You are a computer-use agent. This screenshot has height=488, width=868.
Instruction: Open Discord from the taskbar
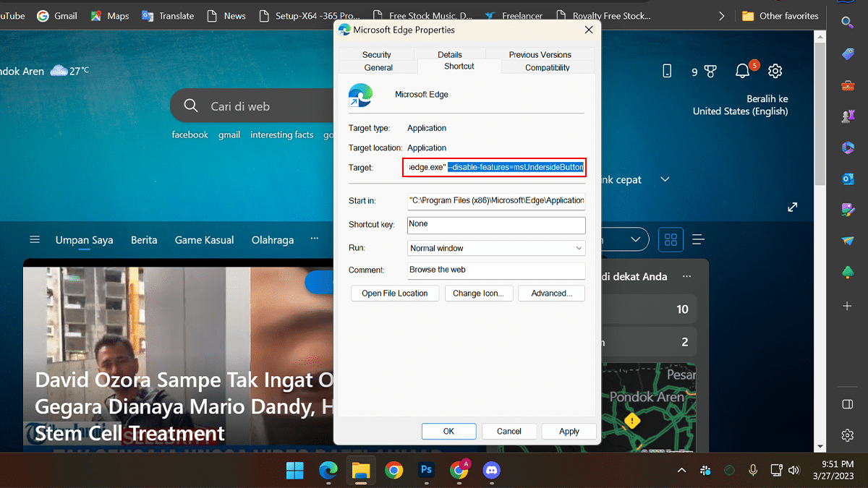point(491,471)
